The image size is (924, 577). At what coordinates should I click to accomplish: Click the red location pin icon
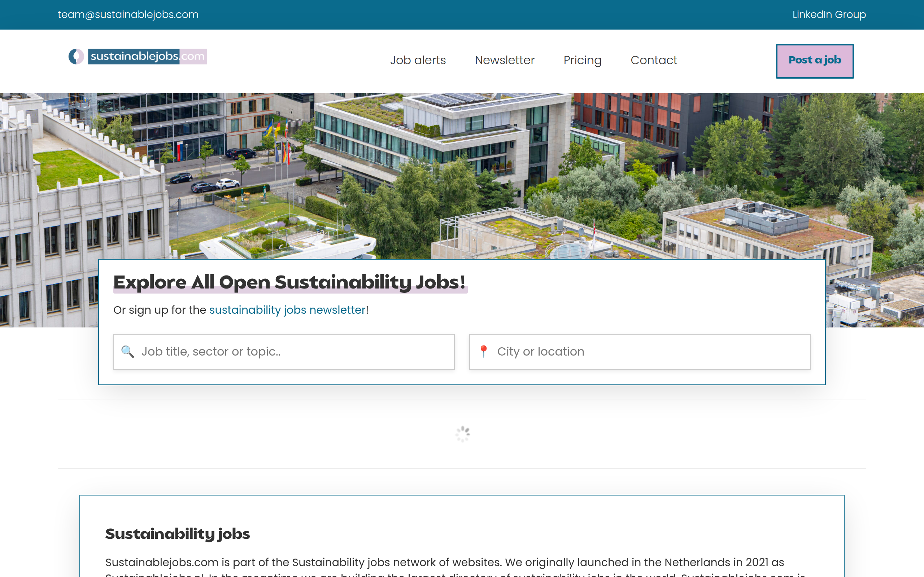point(484,351)
